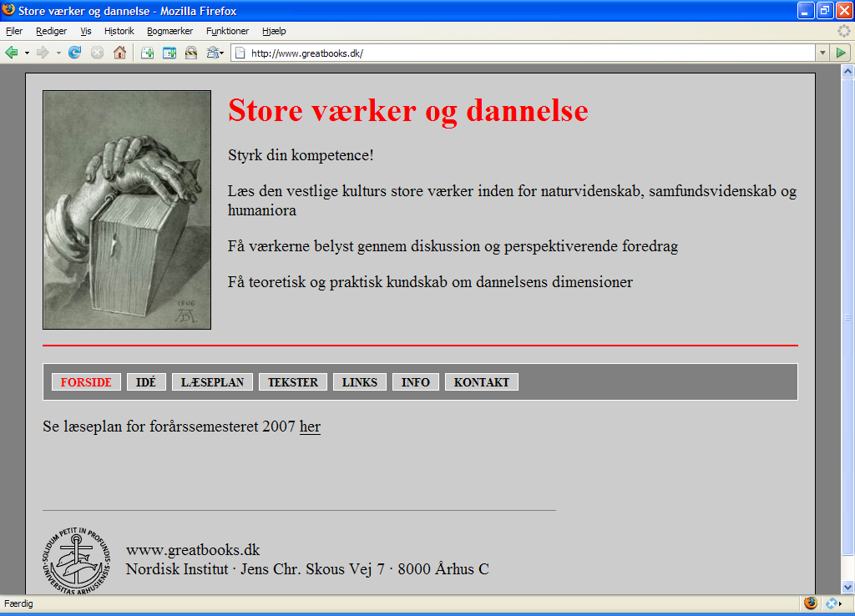Expand the address bar URL history dropdown
855x616 pixels.
click(x=822, y=53)
